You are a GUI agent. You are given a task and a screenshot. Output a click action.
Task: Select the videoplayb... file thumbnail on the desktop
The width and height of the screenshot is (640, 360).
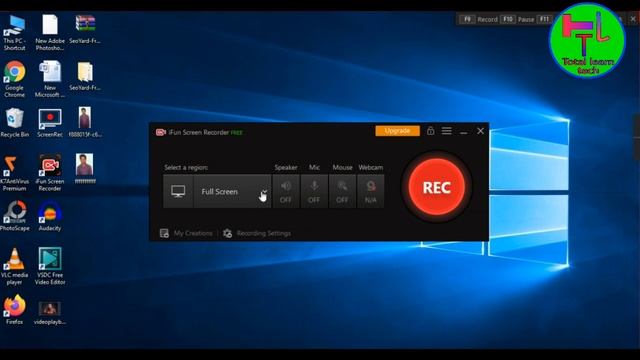50,313
